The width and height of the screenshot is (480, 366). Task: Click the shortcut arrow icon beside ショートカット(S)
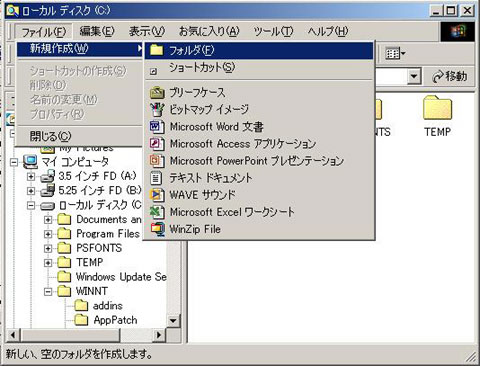click(153, 71)
